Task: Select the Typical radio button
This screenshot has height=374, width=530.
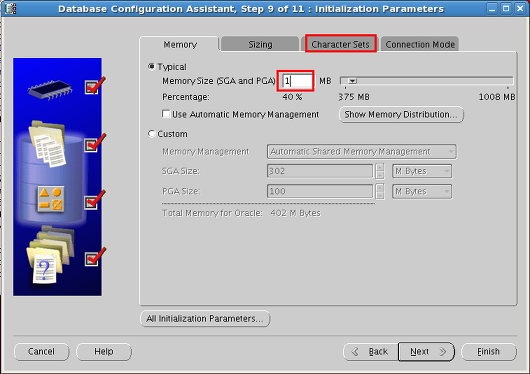Action: [151, 67]
